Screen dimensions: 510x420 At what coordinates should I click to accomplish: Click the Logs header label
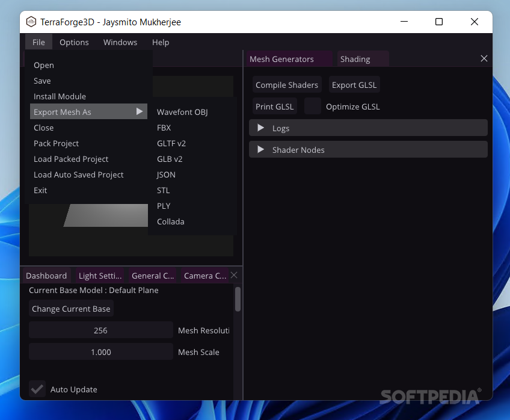[281, 128]
